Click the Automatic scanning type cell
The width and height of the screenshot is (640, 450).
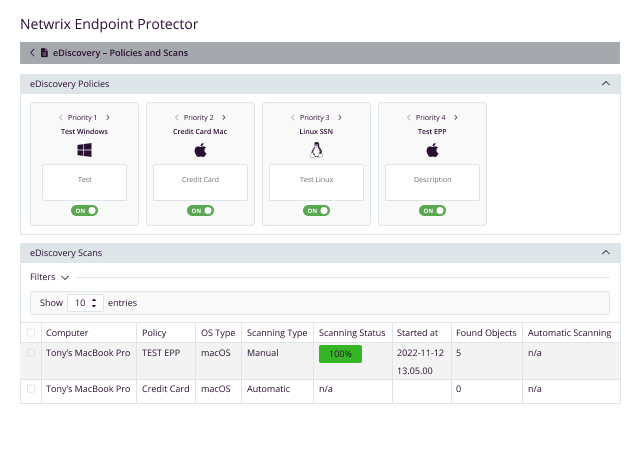click(268, 389)
